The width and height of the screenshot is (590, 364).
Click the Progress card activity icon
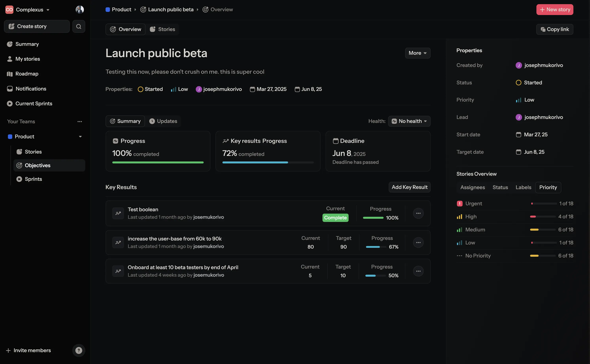(115, 141)
